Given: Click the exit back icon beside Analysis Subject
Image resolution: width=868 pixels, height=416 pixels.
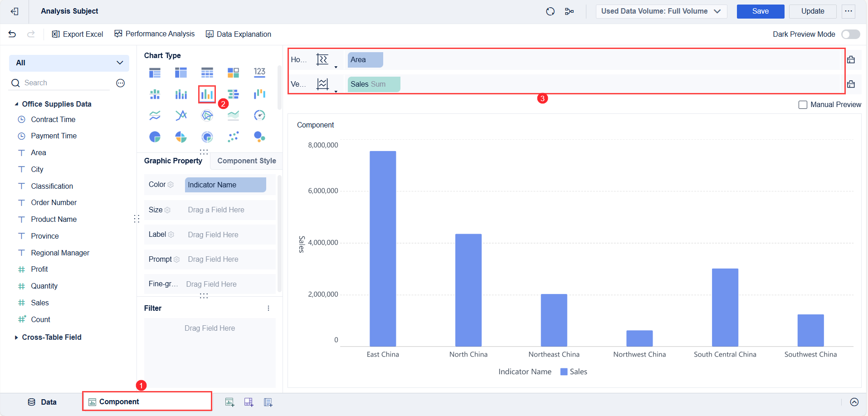Looking at the screenshot, I should click(15, 11).
